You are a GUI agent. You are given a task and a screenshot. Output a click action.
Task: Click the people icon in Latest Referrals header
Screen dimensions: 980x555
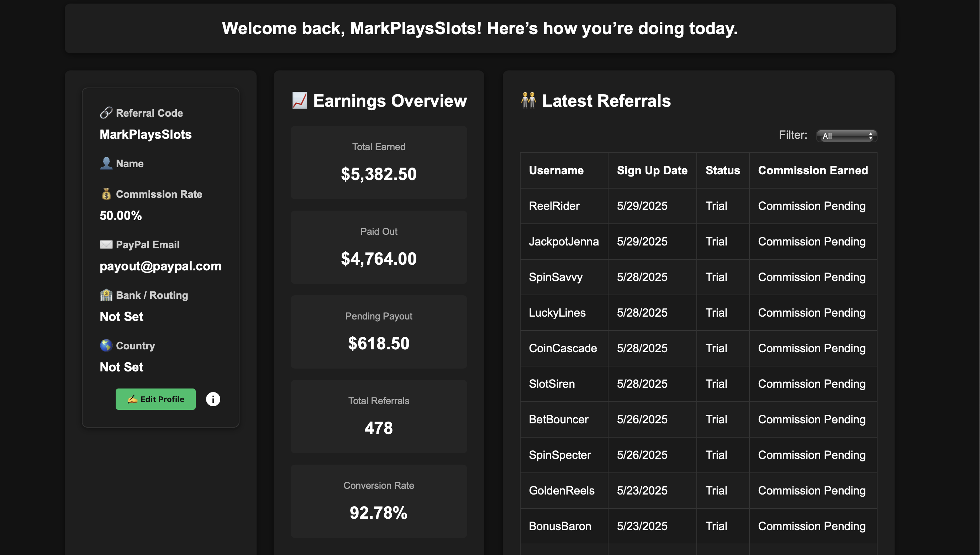click(x=528, y=100)
